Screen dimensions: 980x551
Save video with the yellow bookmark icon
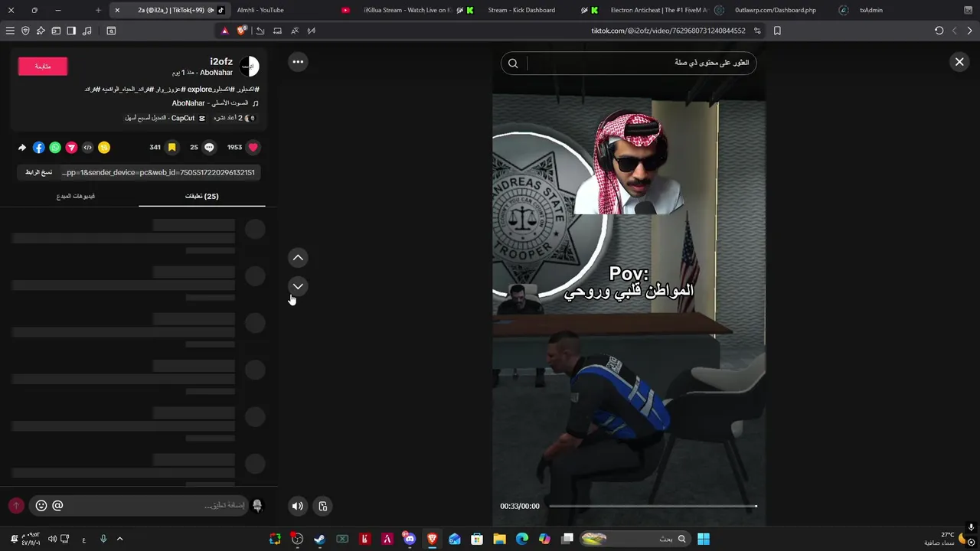[x=171, y=148]
